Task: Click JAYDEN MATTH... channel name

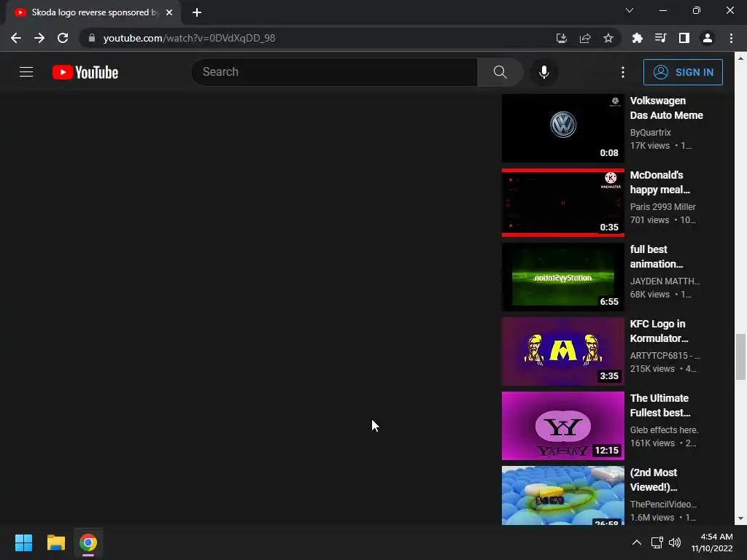Action: [x=665, y=281]
